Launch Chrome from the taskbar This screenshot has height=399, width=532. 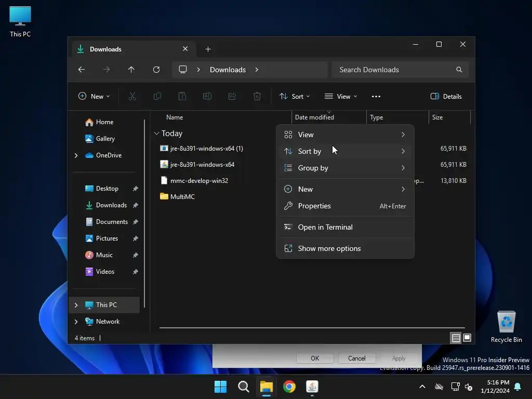[x=289, y=387]
